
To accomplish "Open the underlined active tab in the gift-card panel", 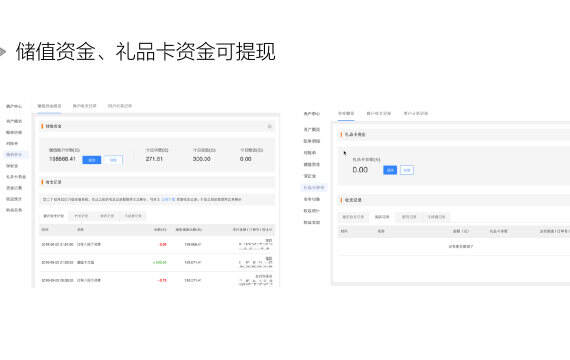I will (346, 113).
